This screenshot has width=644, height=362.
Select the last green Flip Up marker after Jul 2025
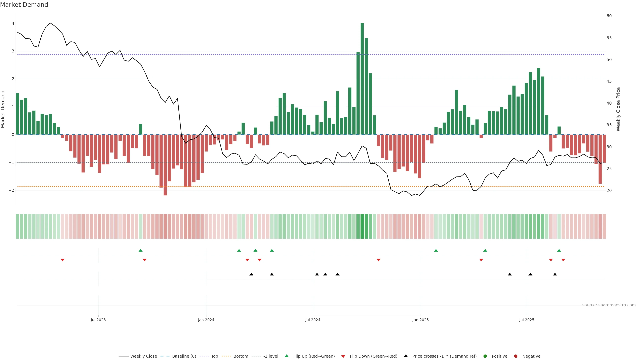(559, 250)
